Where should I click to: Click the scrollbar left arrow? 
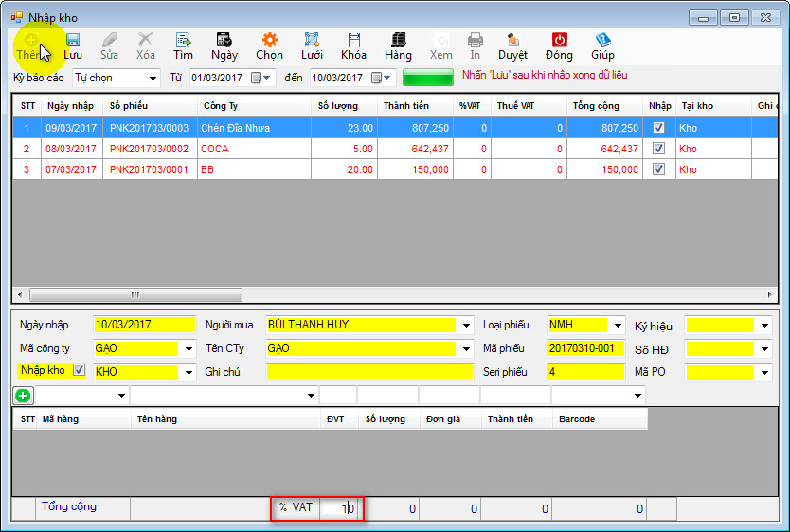tap(20, 294)
